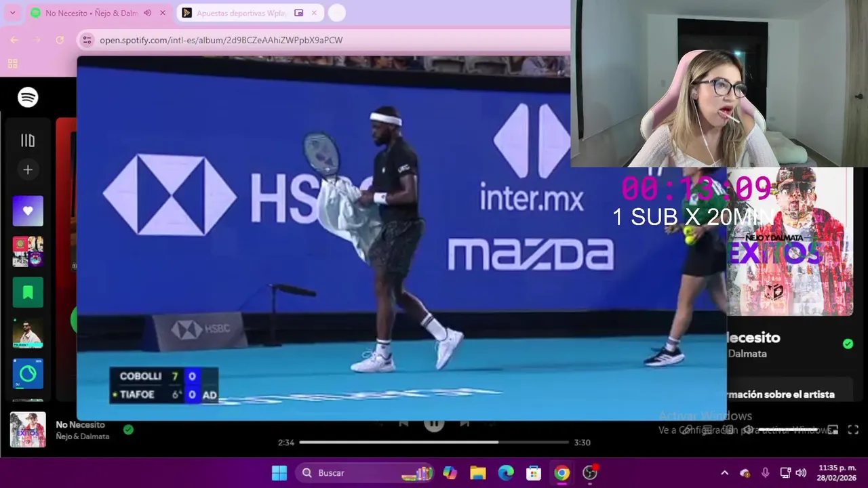Open the Spotify home logo
The height and width of the screenshot is (488, 868).
pos(28,98)
